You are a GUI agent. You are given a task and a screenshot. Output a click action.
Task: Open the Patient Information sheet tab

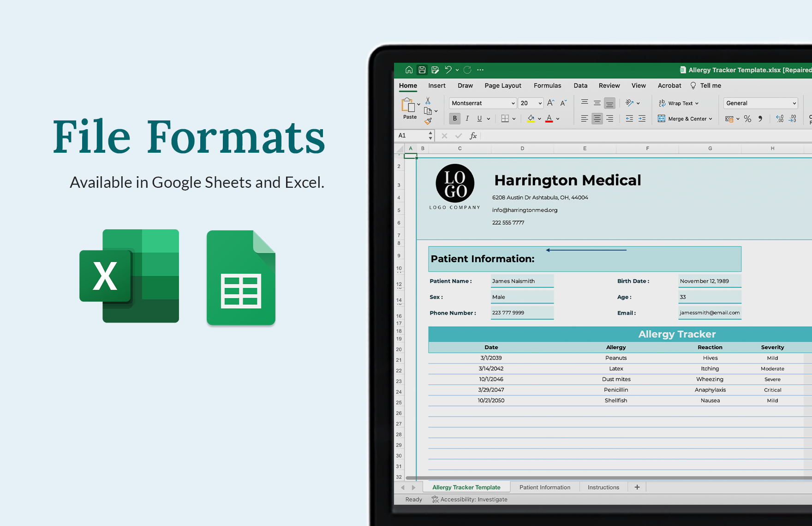[x=545, y=487]
